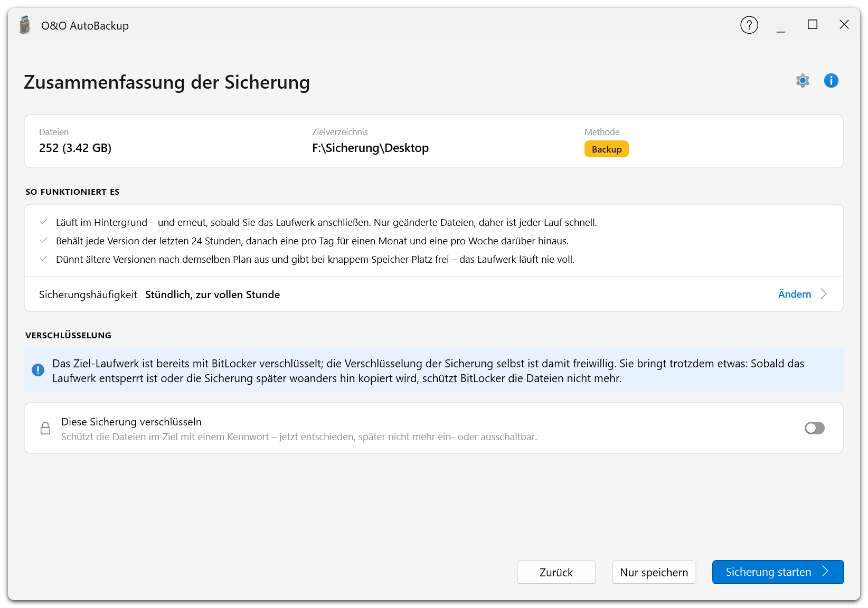Click the 'Diese Sicherung verschlüsseln' label
The height and width of the screenshot is (608, 868).
pyautogui.click(x=131, y=422)
